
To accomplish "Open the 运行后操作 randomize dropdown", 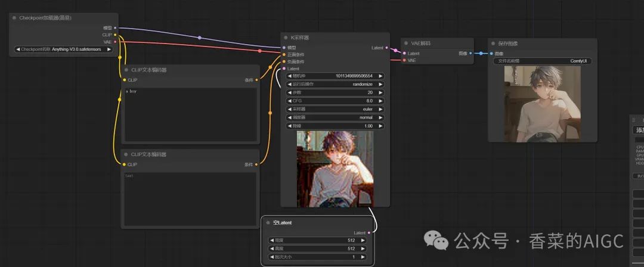I will pyautogui.click(x=335, y=84).
